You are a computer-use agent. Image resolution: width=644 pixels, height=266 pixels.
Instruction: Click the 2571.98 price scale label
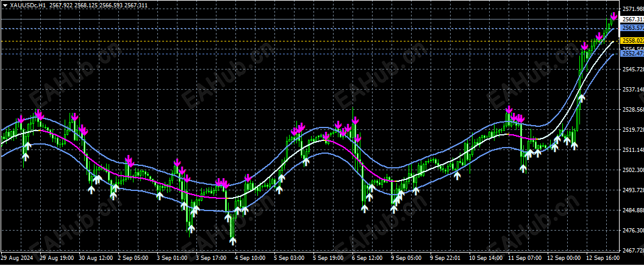633,9
